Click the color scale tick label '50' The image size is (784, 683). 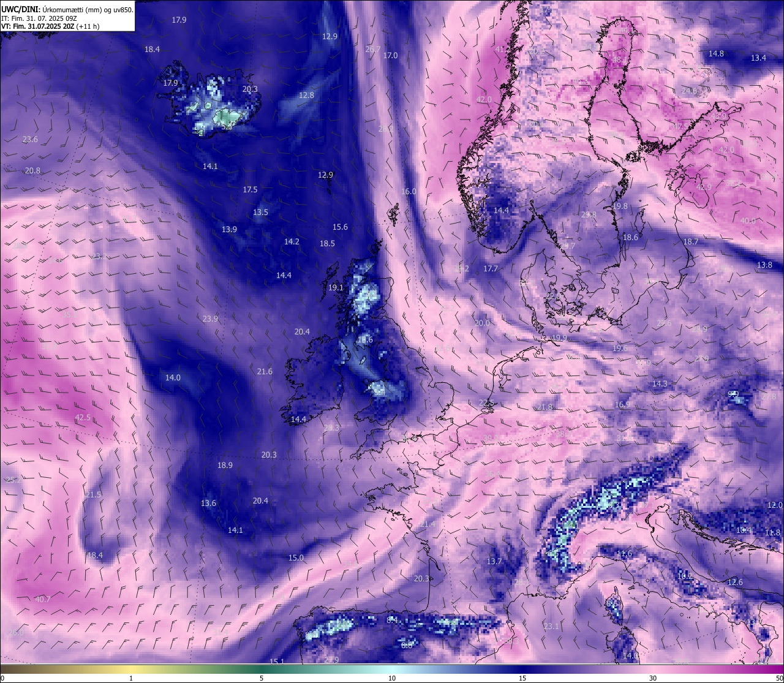779,678
